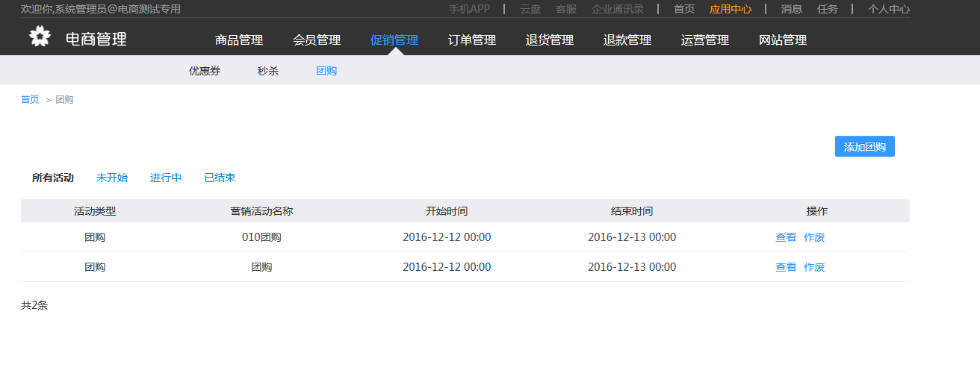Open 企业通讯录 in the top bar
This screenshot has height=385, width=980.
point(618,9)
